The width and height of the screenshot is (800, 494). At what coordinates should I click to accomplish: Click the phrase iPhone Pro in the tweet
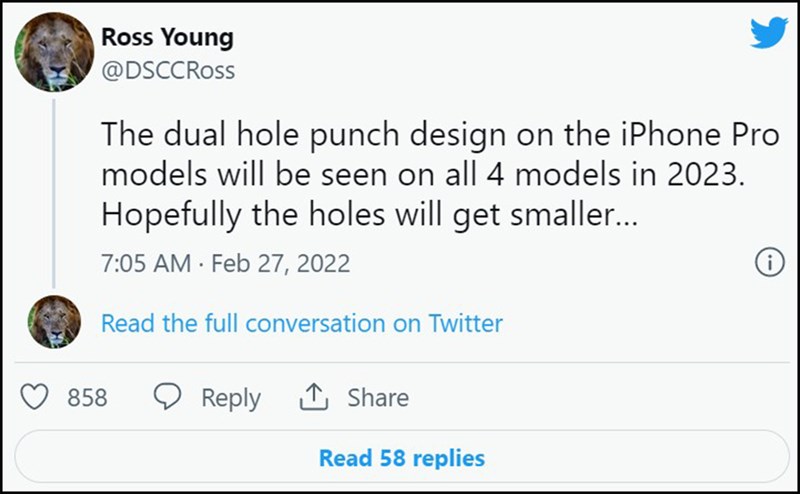[700, 134]
